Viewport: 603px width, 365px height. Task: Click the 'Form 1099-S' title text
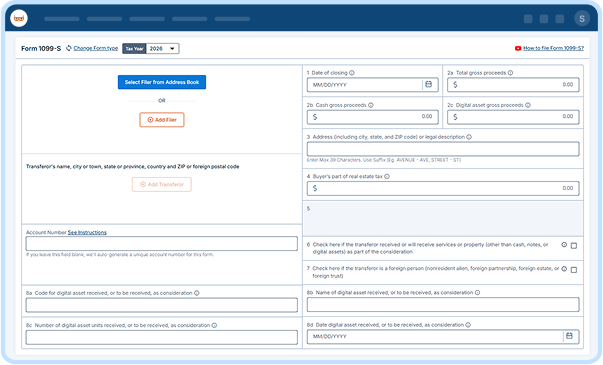41,48
